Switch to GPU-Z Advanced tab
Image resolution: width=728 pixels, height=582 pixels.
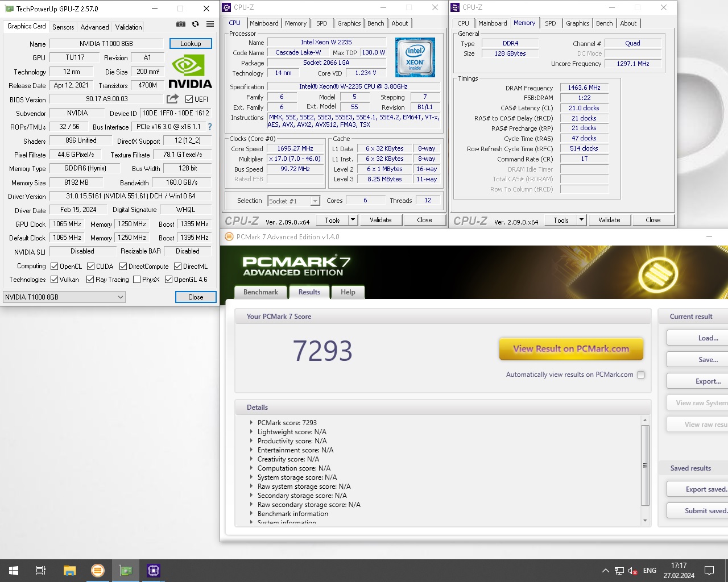pyautogui.click(x=94, y=27)
